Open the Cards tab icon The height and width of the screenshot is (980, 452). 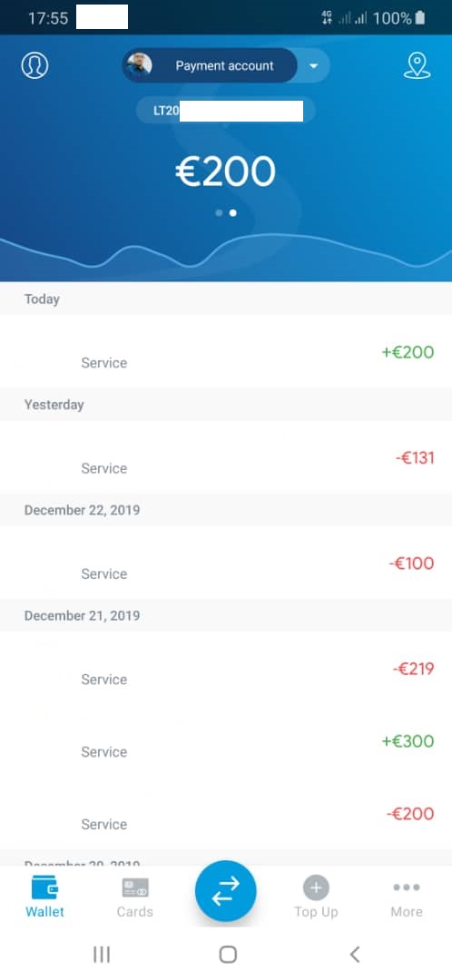[x=135, y=887]
